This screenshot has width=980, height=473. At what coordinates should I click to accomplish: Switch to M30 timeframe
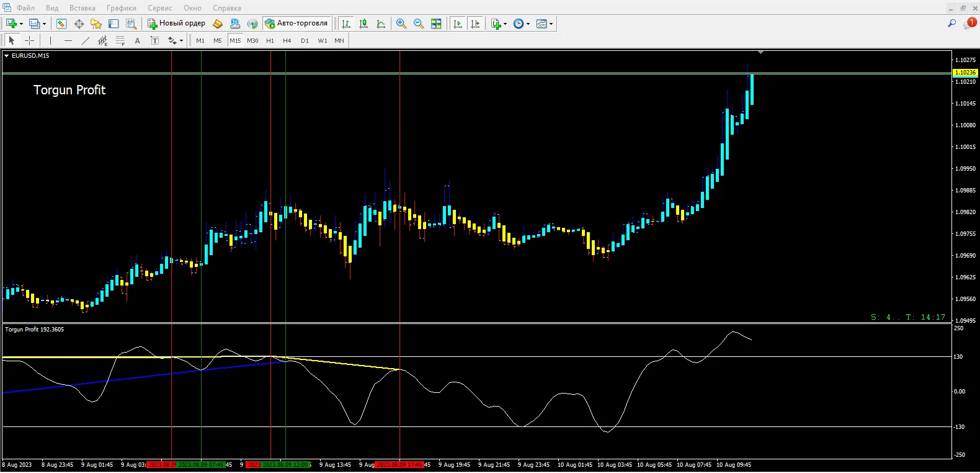click(252, 40)
